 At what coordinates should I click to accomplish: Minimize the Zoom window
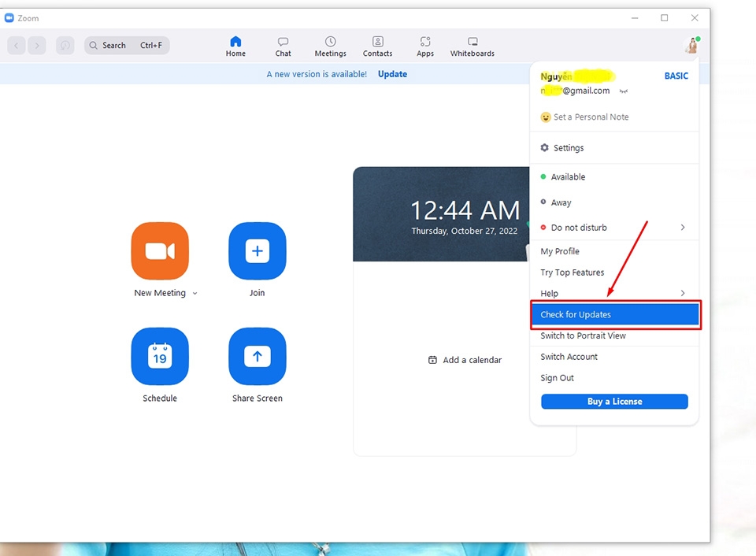coord(635,18)
